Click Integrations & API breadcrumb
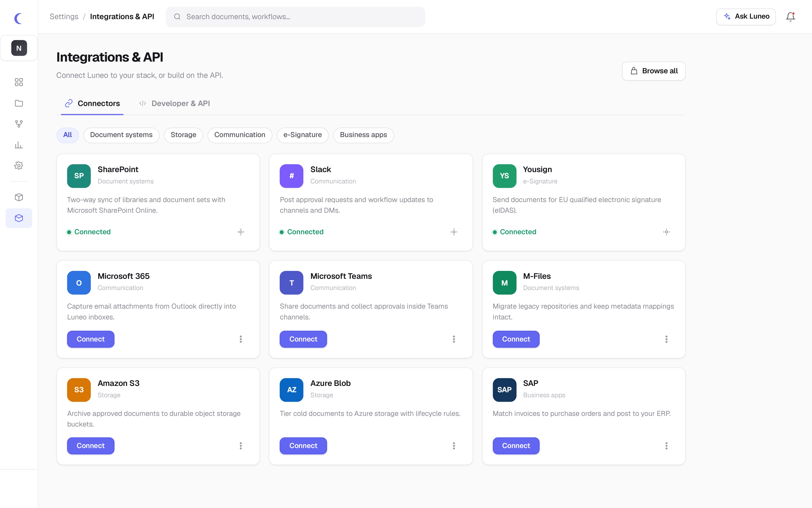812x508 pixels. pyautogui.click(x=122, y=16)
